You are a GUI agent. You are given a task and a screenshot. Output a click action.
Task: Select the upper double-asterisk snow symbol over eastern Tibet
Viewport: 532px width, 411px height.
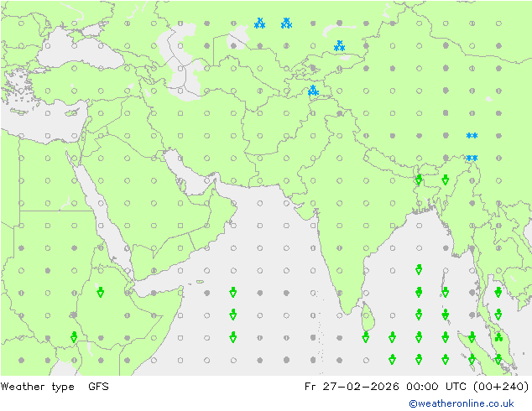[472, 136]
